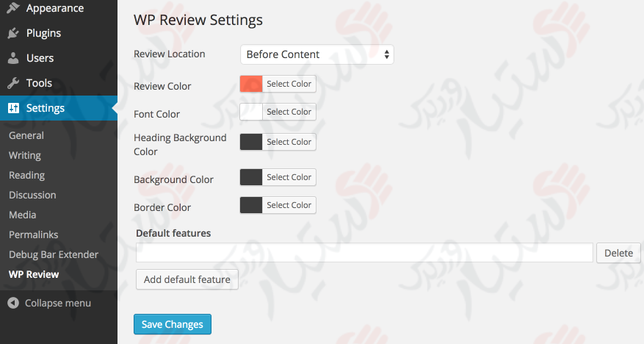Delete the default feature row

[618, 253]
